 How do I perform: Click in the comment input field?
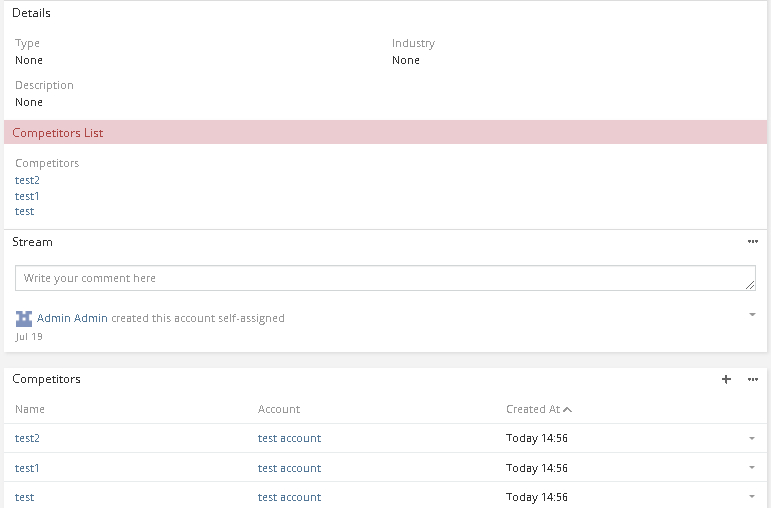(x=385, y=278)
